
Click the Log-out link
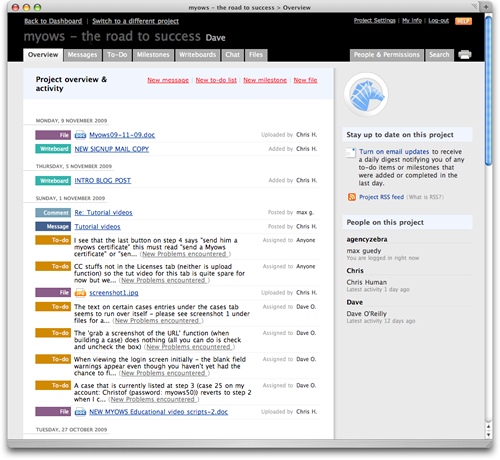tap(439, 21)
